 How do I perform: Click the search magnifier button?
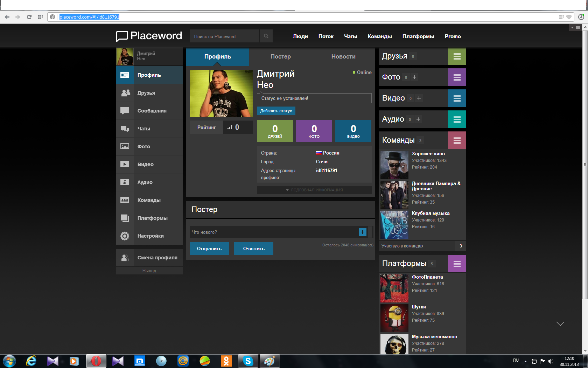pyautogui.click(x=266, y=36)
